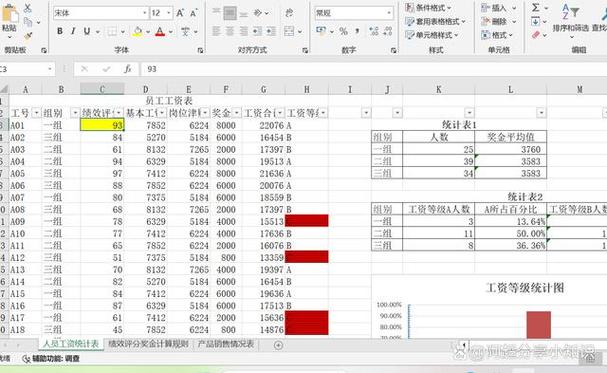
Task: Add a new sheet with plus icon
Action: click(278, 345)
